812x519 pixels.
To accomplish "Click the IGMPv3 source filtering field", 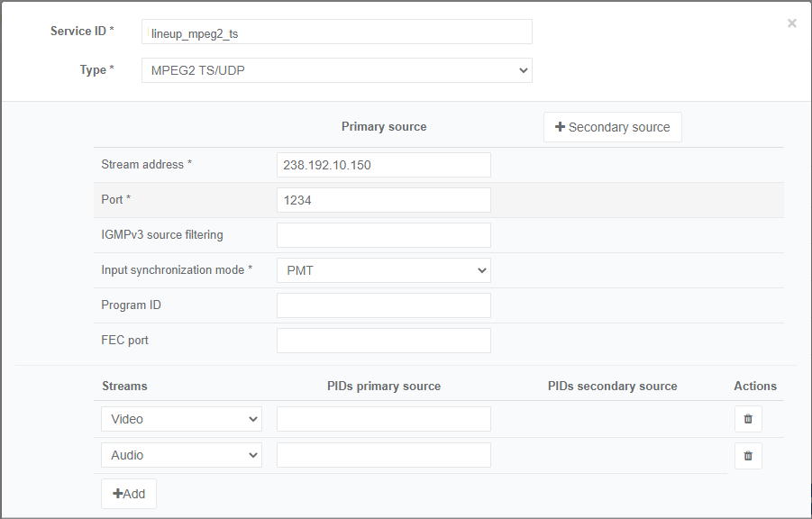I will click(384, 235).
